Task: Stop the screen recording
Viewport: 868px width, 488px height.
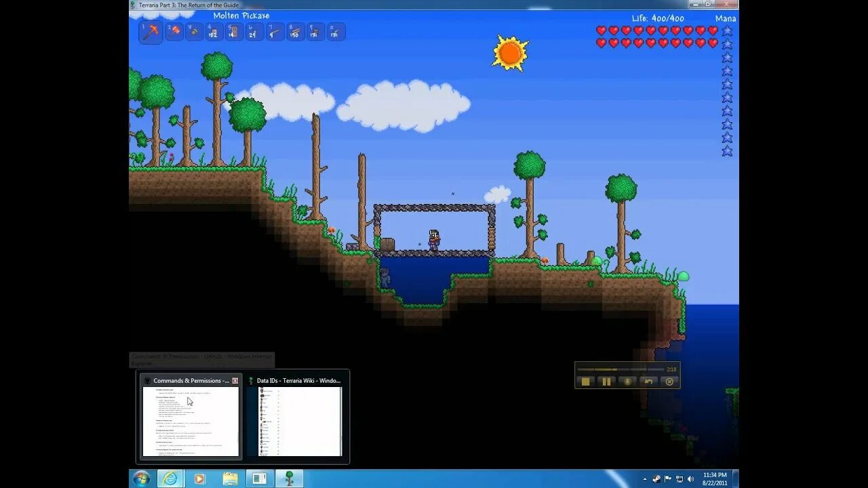Action: (x=586, y=382)
